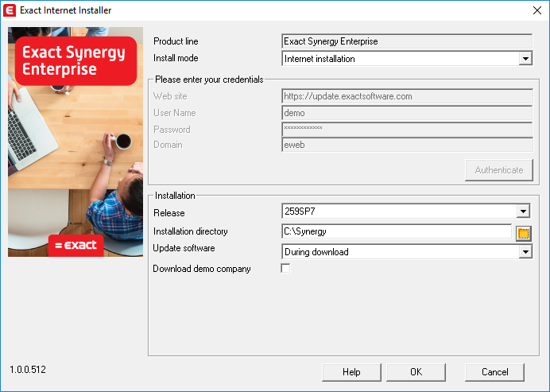Click the folder browse icon beside Installation directory
The height and width of the screenshot is (392, 550).
[523, 234]
